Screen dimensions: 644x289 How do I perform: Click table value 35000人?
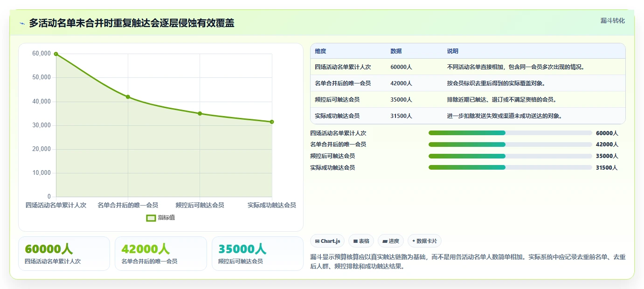401,100
